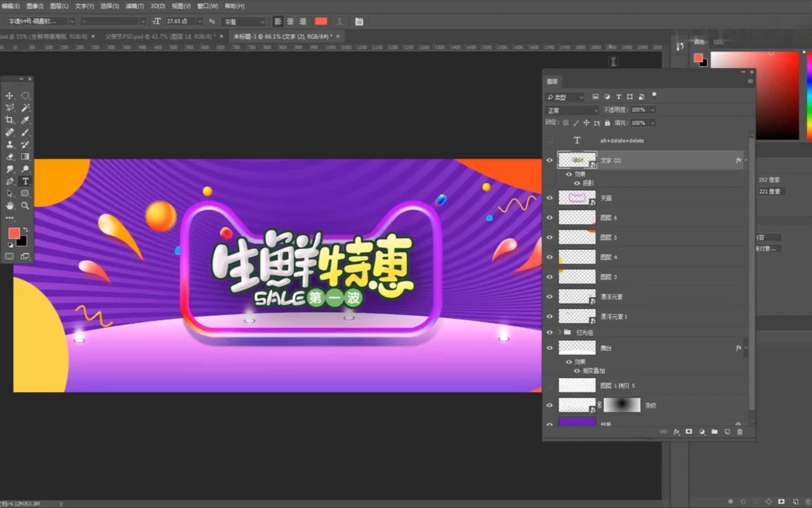This screenshot has width=812, height=508.
Task: Expand the 灯光组 layer group
Action: pyautogui.click(x=560, y=332)
